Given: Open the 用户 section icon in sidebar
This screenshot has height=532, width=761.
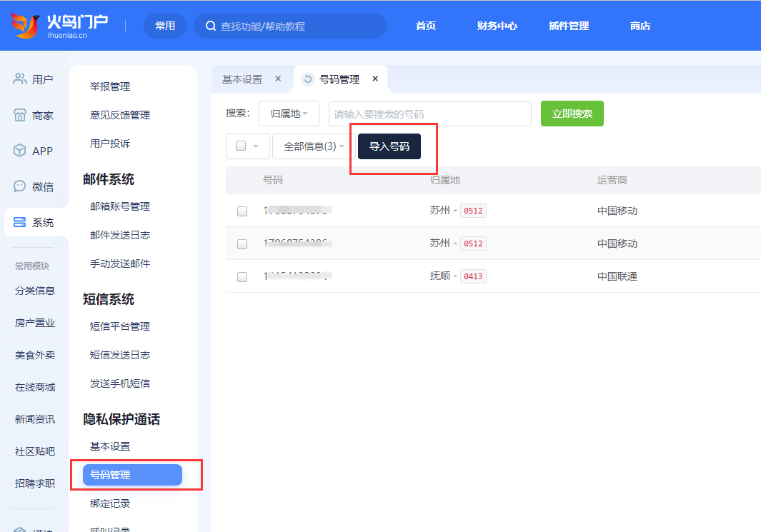Looking at the screenshot, I should click(19, 79).
